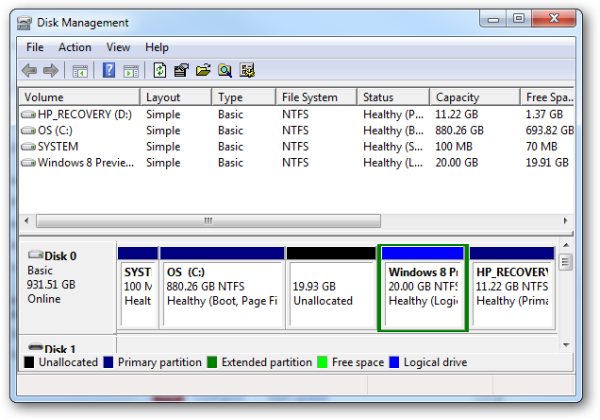Sort by the Capacity column header
600x420 pixels.
click(457, 98)
